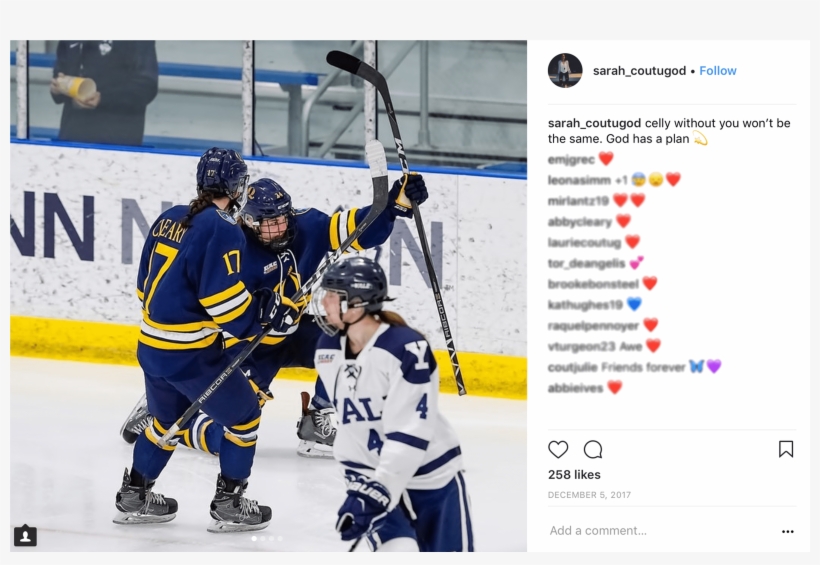Image resolution: width=820 pixels, height=565 pixels.
Task: Open commenter emjgrec's profile
Action: pos(571,160)
